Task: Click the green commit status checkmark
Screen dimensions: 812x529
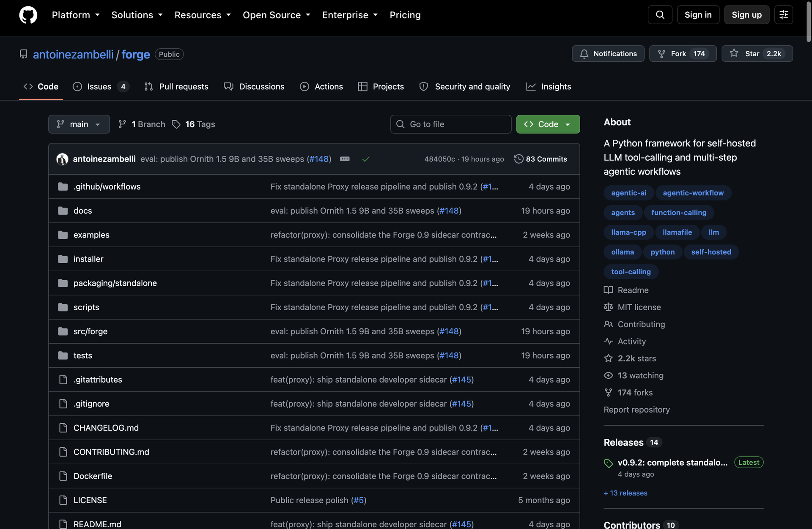Action: (x=366, y=159)
